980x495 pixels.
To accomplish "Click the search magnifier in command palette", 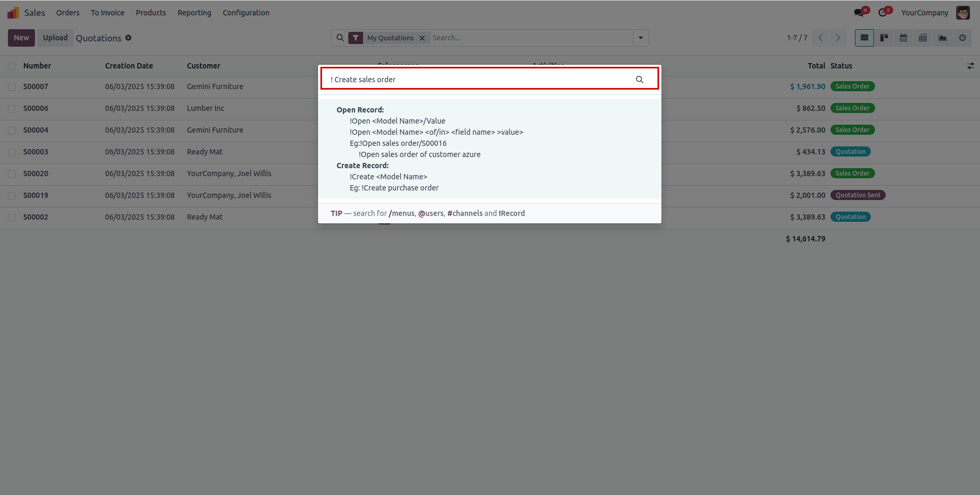I will pyautogui.click(x=639, y=80).
